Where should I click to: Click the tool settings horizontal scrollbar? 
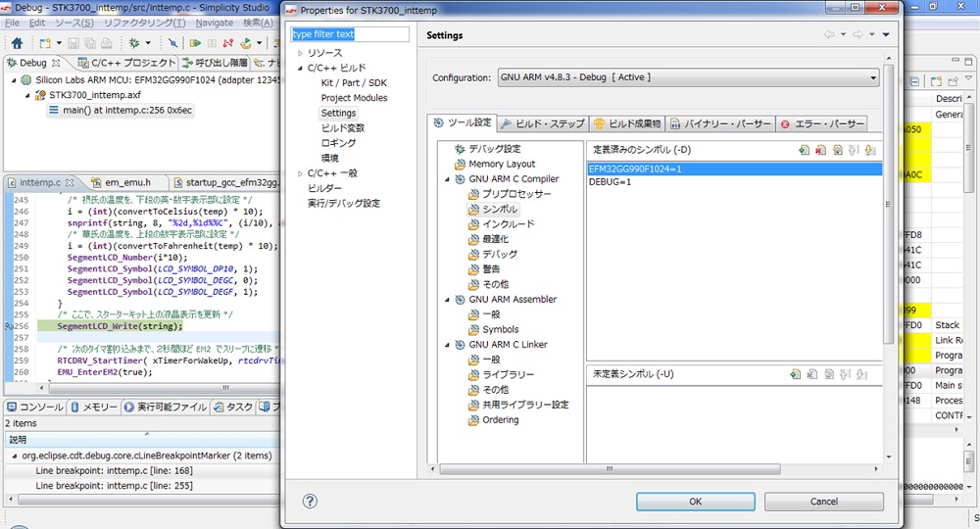coord(610,469)
